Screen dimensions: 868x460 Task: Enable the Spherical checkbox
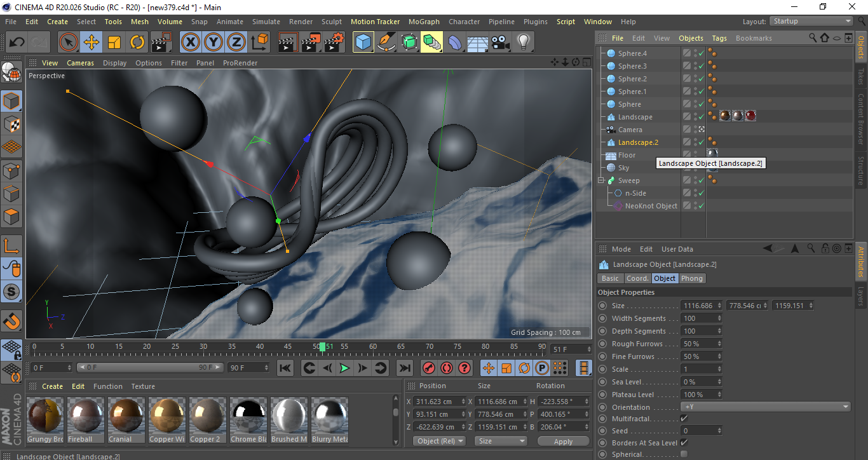click(684, 454)
